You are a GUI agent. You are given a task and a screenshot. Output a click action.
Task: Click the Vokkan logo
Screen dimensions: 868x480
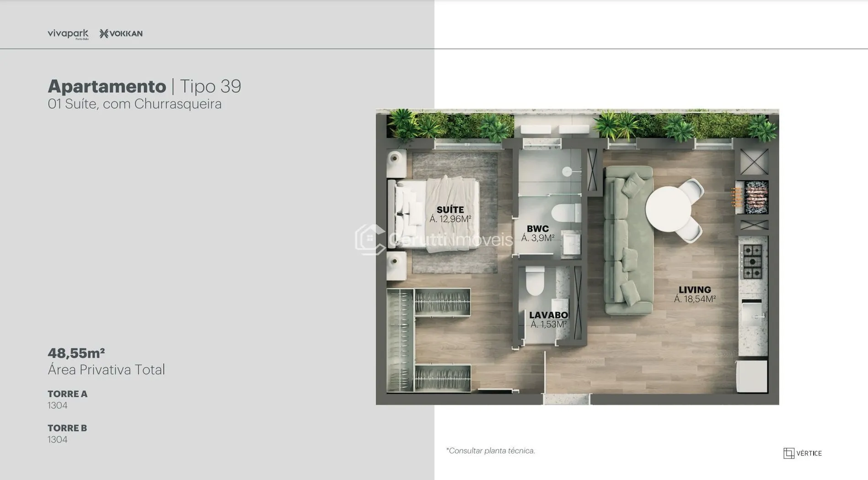coord(121,34)
